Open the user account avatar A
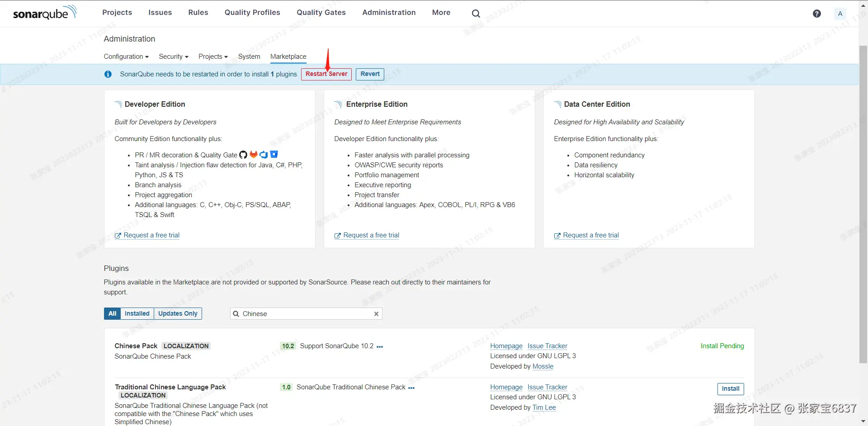 840,14
